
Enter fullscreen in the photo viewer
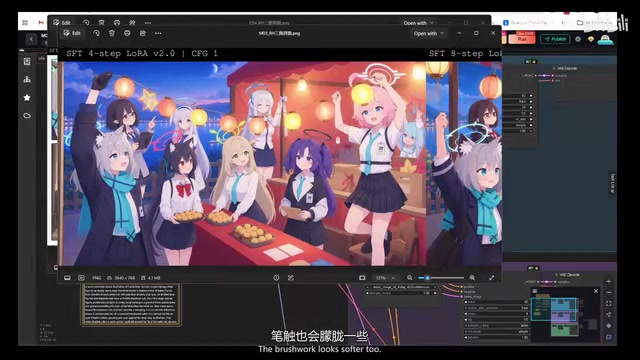tap(492, 278)
